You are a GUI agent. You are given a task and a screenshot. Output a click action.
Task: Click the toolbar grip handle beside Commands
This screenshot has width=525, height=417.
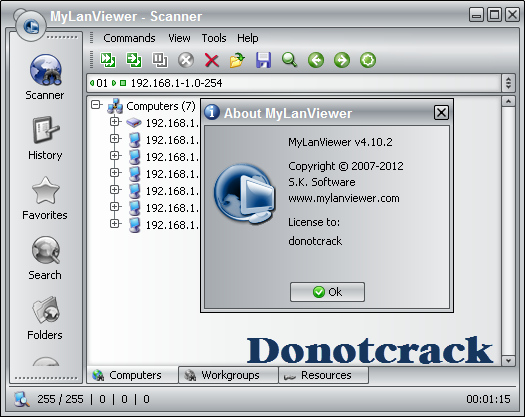point(91,38)
